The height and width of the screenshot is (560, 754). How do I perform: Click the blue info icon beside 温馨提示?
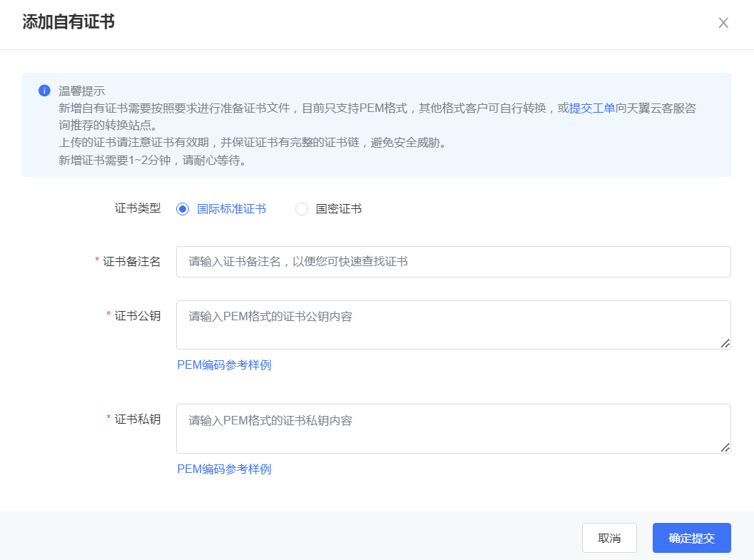(44, 91)
